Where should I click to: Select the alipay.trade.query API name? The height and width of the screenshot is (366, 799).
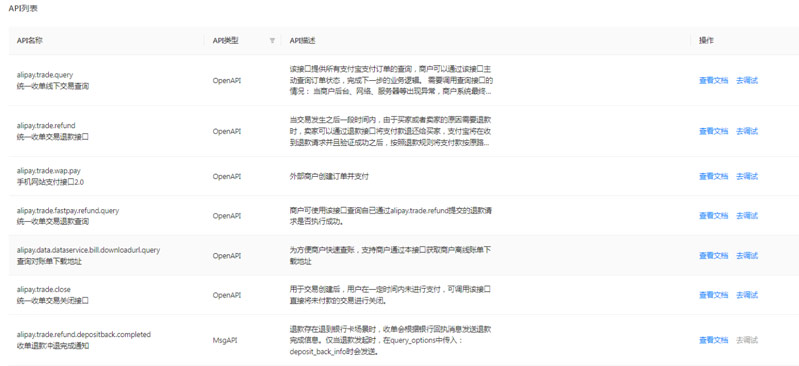point(45,75)
